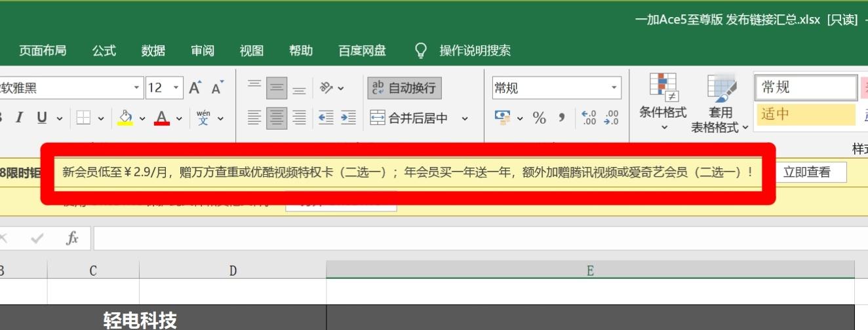Toggle center horizontal alignment

277,118
